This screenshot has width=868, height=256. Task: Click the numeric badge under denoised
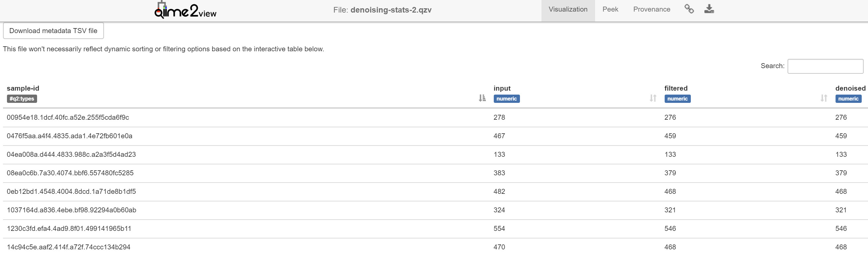pyautogui.click(x=848, y=99)
